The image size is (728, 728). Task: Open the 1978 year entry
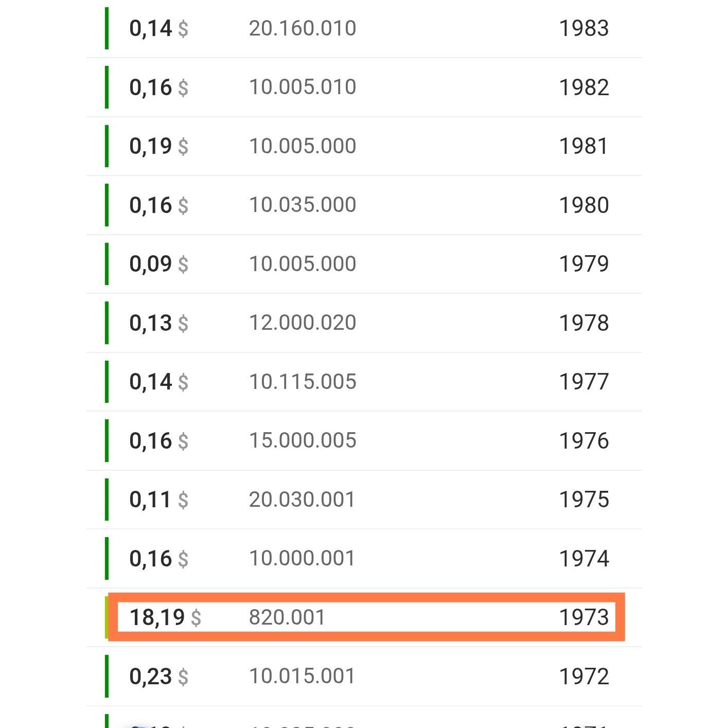[x=583, y=323]
